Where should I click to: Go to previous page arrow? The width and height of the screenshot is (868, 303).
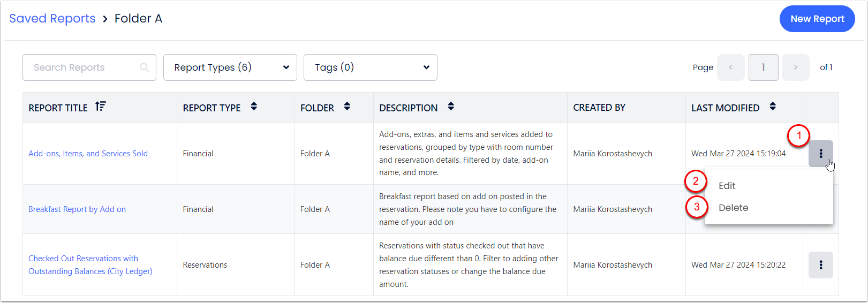point(730,67)
